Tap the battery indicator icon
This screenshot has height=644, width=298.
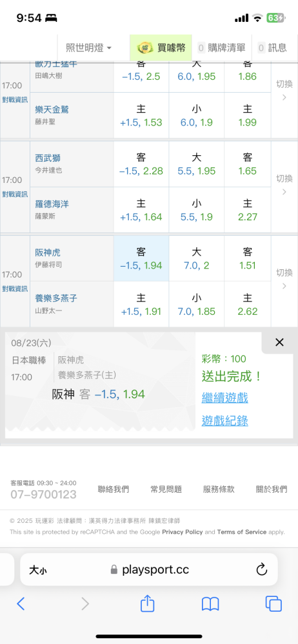pos(275,18)
